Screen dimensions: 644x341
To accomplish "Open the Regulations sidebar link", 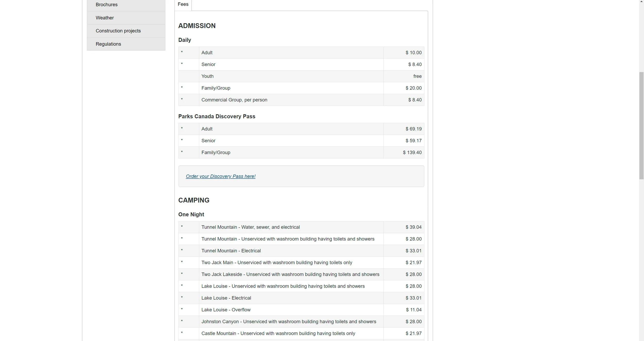I will coord(126,44).
